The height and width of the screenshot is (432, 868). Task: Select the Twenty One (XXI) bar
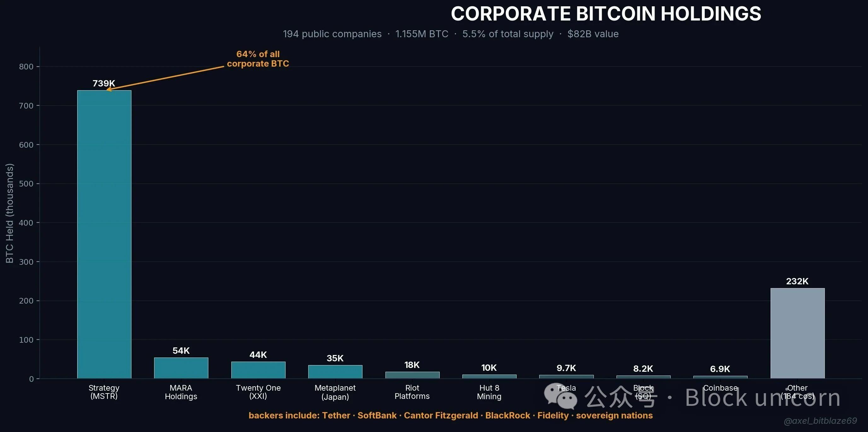(x=258, y=370)
